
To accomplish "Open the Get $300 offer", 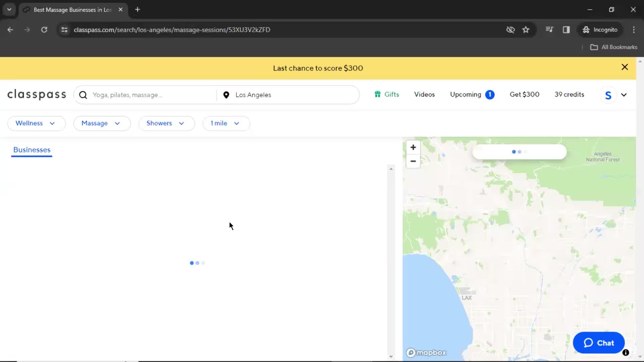I will [524, 95].
